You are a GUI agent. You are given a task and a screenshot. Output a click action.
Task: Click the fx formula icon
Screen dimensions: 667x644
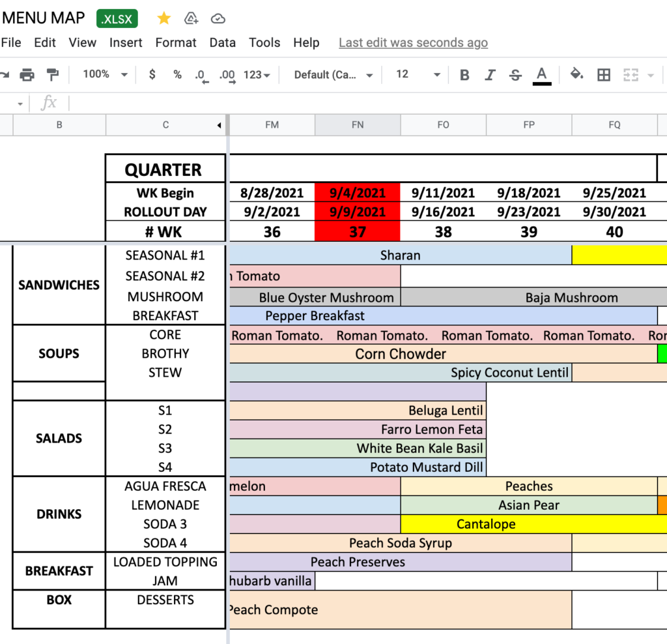tap(48, 102)
